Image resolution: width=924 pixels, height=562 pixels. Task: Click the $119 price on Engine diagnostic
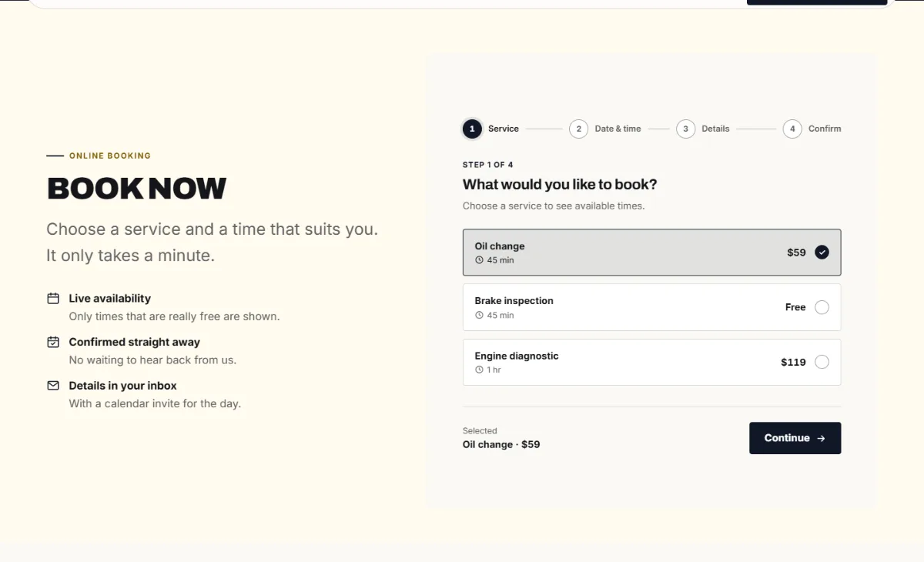pyautogui.click(x=793, y=362)
